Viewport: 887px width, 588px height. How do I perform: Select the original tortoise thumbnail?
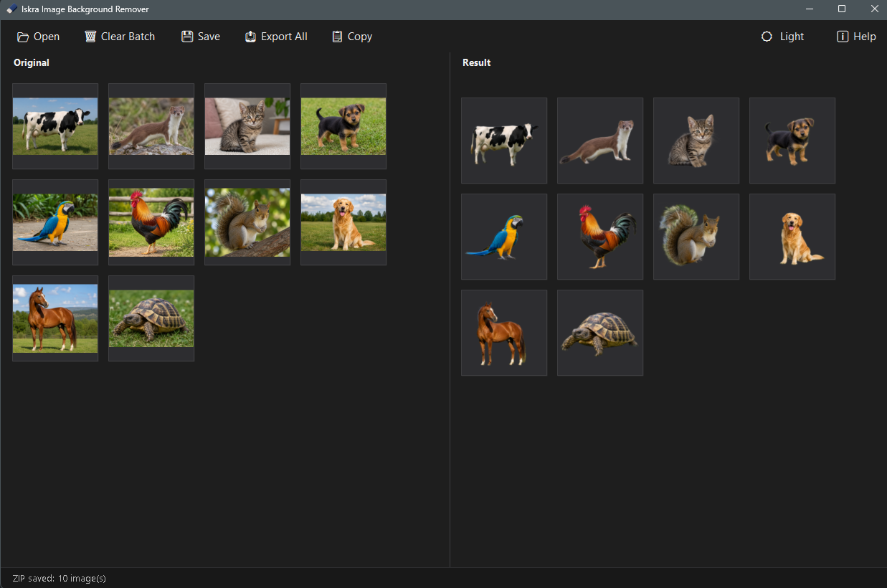pos(151,318)
